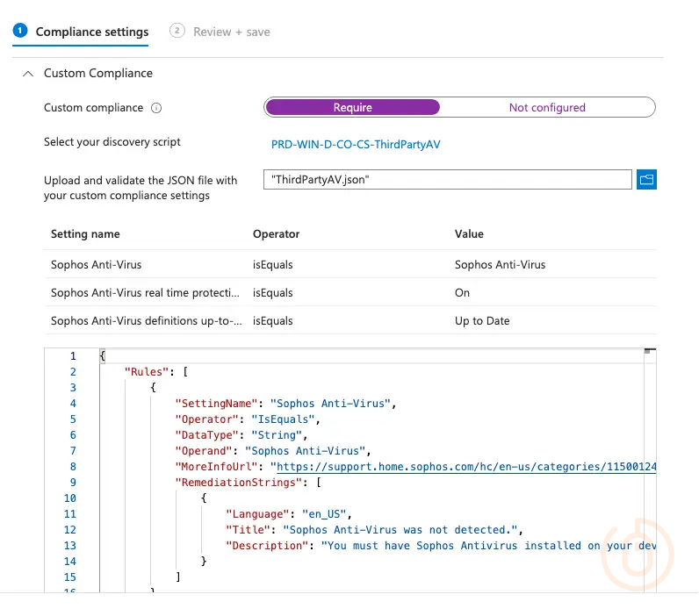Select the Sophos Anti-Virus setting row
This screenshot has width=699, height=616.
[96, 264]
